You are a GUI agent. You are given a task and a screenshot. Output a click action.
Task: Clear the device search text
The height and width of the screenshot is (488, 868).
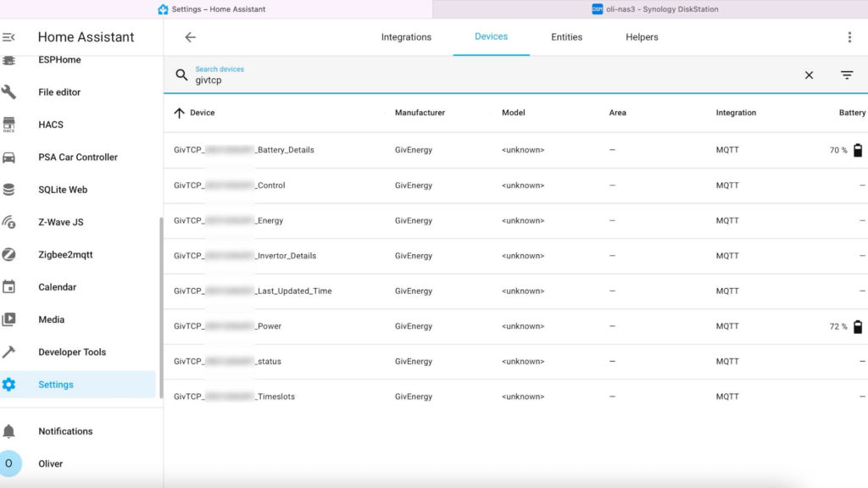[x=809, y=75]
